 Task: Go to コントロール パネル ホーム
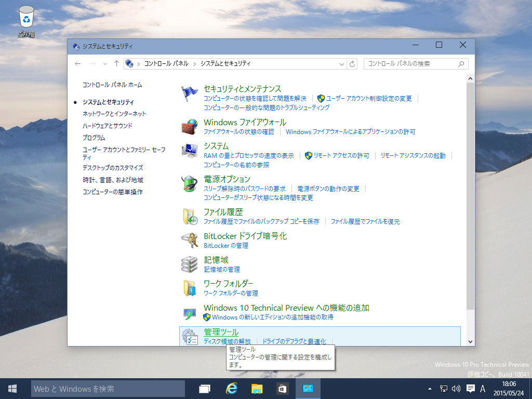[x=112, y=85]
